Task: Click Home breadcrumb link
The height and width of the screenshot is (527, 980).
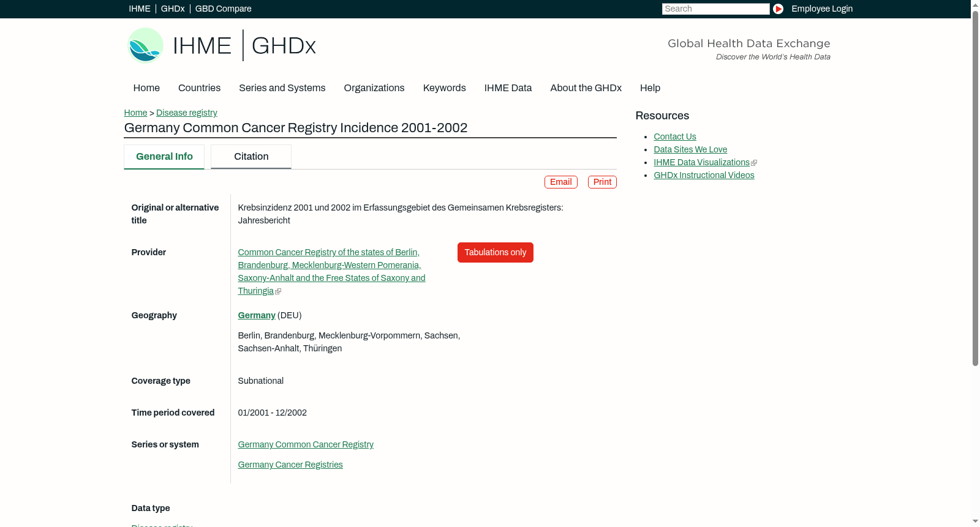Action: point(135,113)
